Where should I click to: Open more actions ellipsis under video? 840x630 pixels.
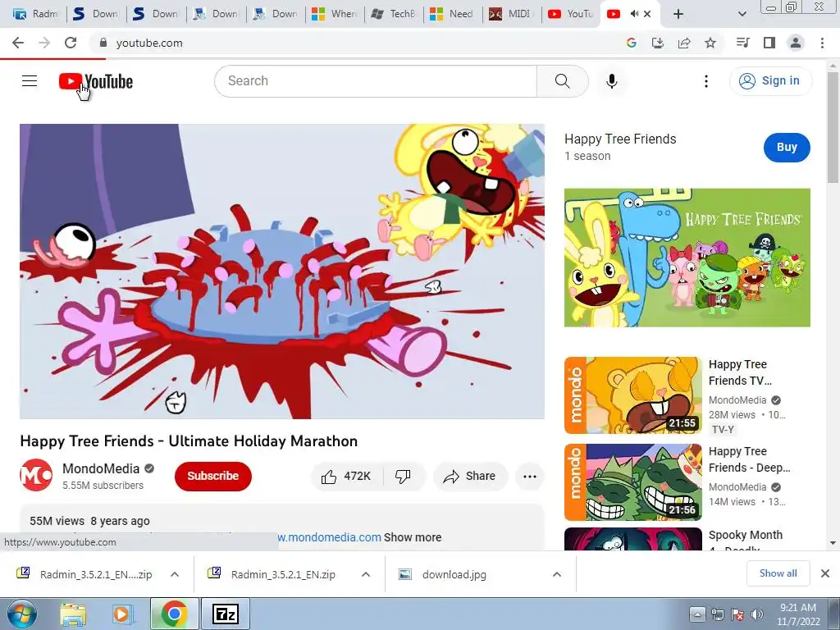pos(530,476)
